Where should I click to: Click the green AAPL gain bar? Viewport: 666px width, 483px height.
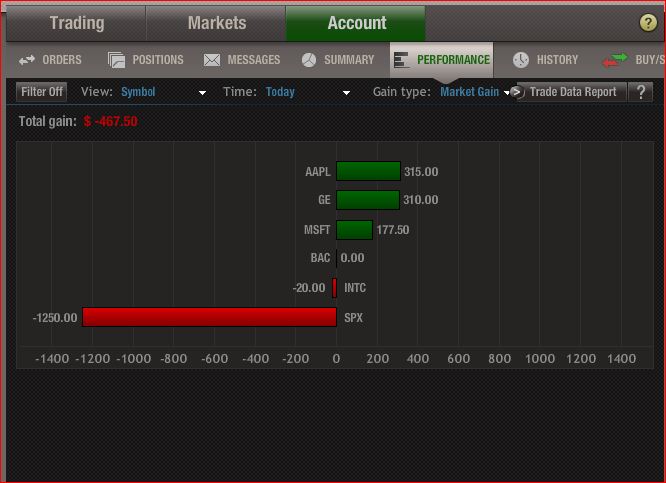368,171
